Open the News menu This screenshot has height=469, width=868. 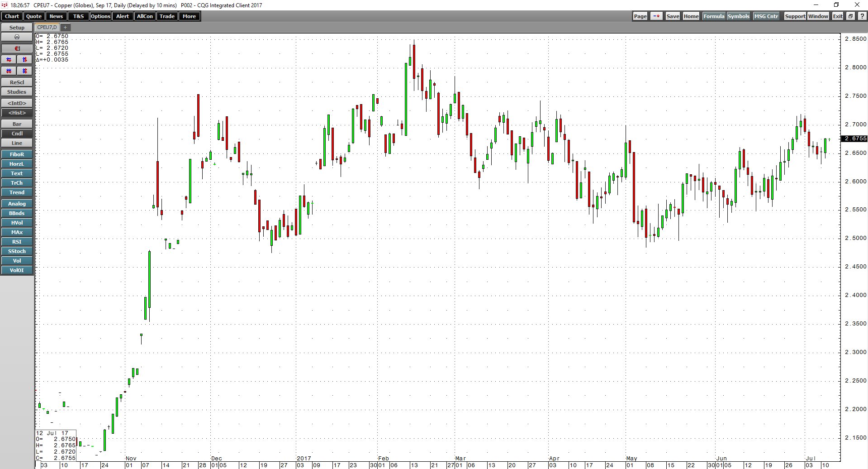(x=56, y=16)
